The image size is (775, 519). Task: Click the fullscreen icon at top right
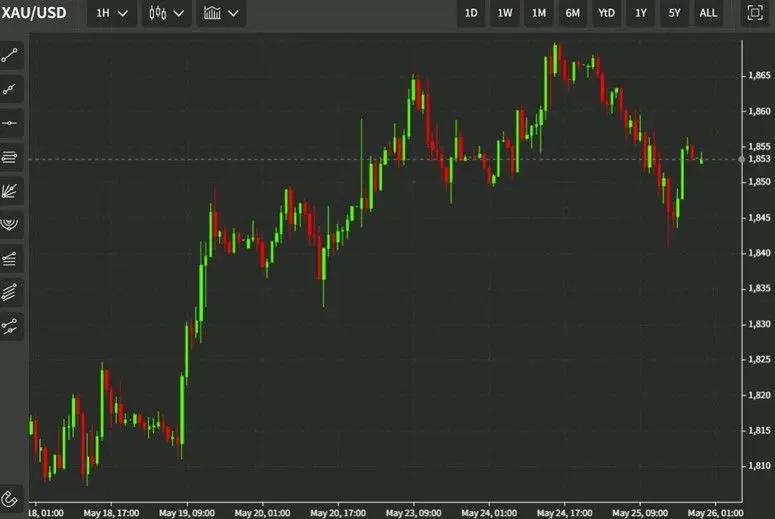(755, 13)
